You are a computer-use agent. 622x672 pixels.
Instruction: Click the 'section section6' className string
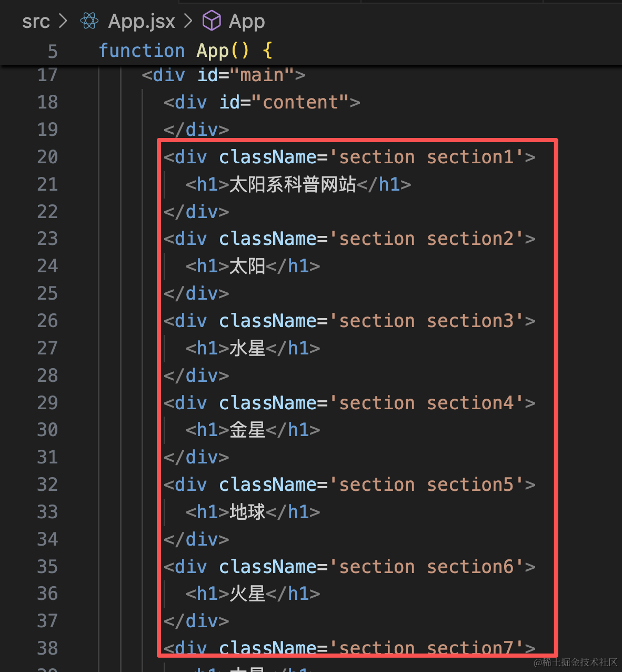click(426, 567)
